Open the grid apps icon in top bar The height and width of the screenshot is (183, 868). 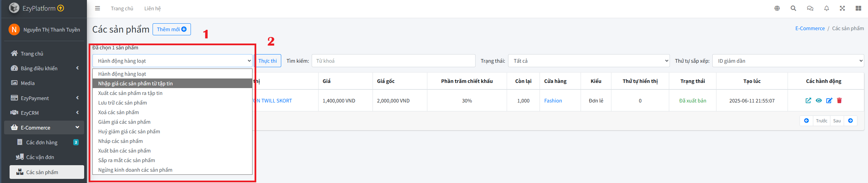858,9
